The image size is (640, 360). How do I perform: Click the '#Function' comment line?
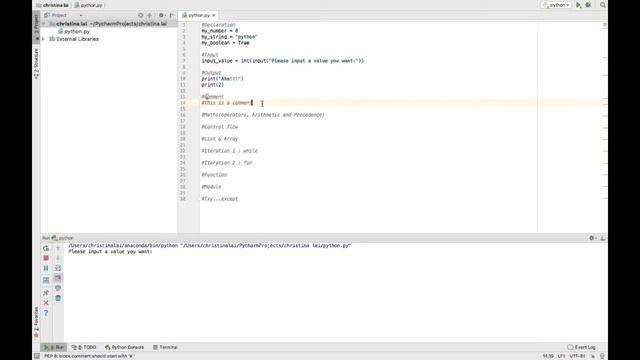(x=214, y=175)
